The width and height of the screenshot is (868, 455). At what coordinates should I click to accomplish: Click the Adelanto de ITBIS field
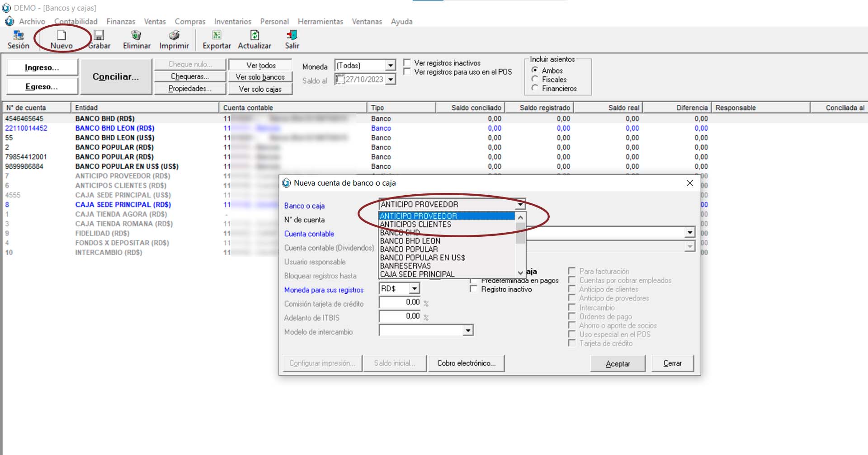click(x=400, y=316)
